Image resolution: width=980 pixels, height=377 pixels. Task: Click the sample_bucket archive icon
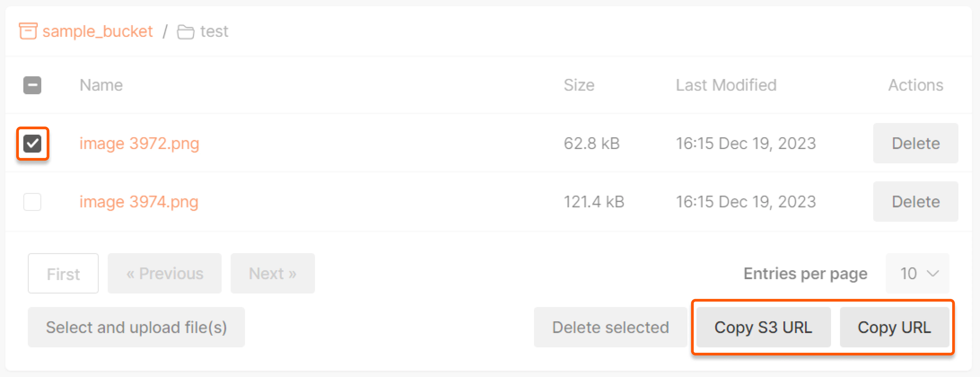tap(28, 31)
